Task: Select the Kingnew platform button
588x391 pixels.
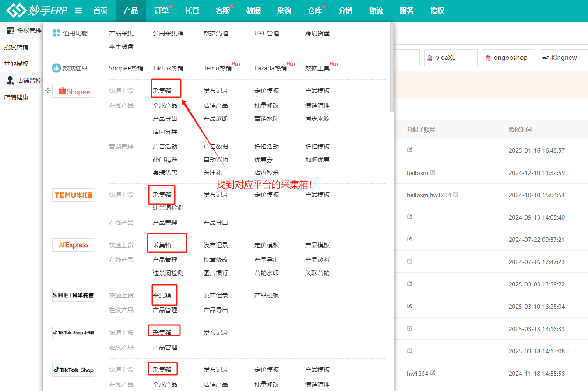Action: pos(563,58)
